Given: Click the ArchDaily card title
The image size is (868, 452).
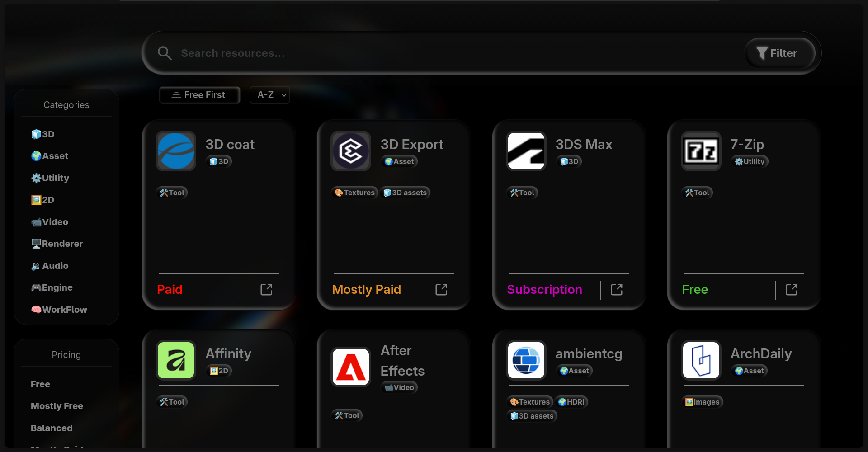Looking at the screenshot, I should (761, 354).
